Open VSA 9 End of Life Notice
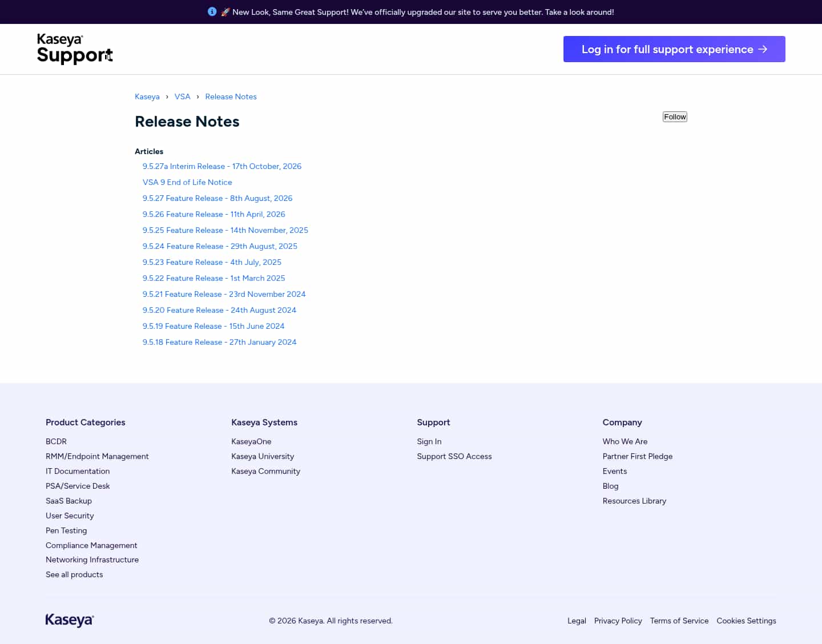The width and height of the screenshot is (822, 644). (187, 182)
